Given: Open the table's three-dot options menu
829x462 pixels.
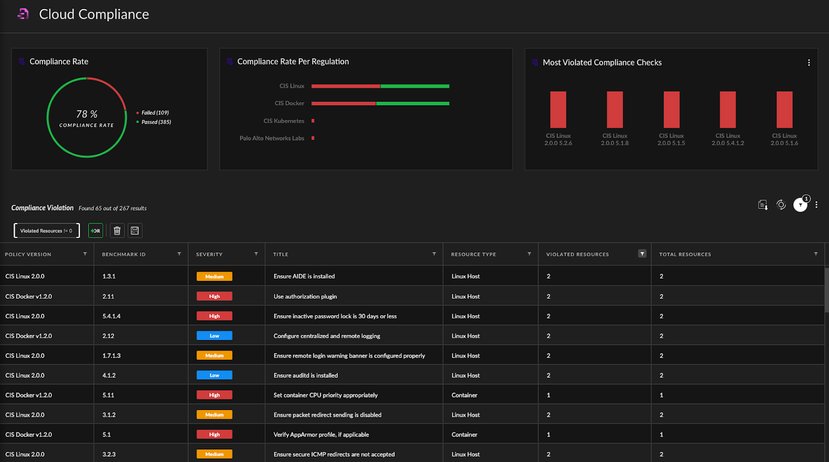Looking at the screenshot, I should pos(817,205).
